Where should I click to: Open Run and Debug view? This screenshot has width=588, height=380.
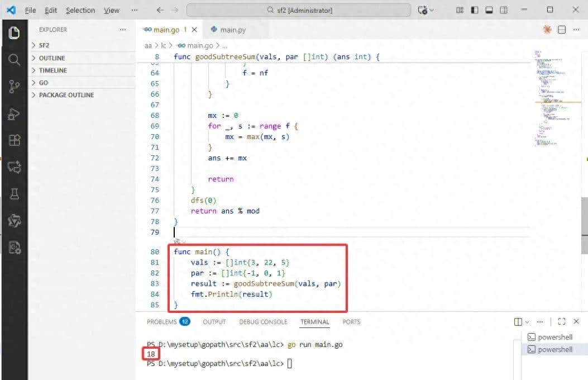tap(14, 113)
